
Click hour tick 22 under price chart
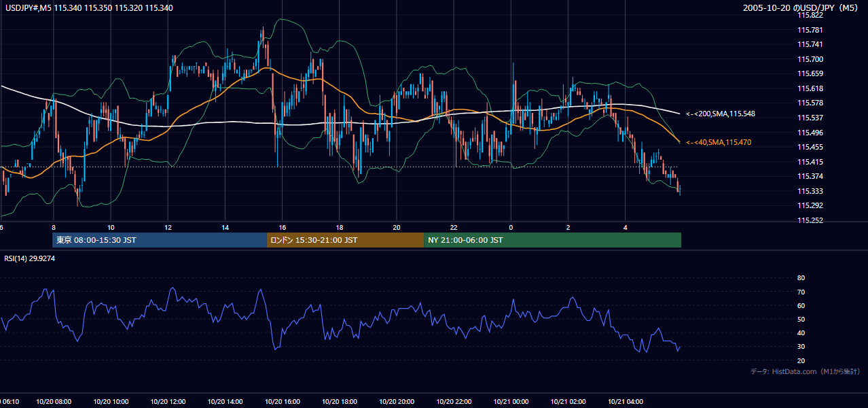(453, 228)
